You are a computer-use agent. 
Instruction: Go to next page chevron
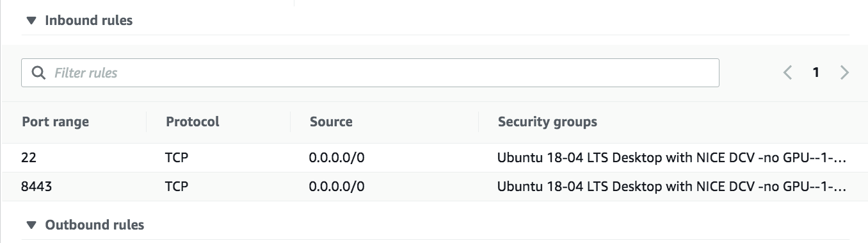pyautogui.click(x=844, y=72)
